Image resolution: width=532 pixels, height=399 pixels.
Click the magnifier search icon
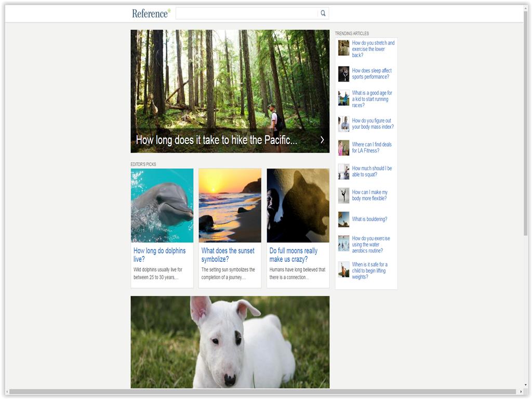coord(323,13)
